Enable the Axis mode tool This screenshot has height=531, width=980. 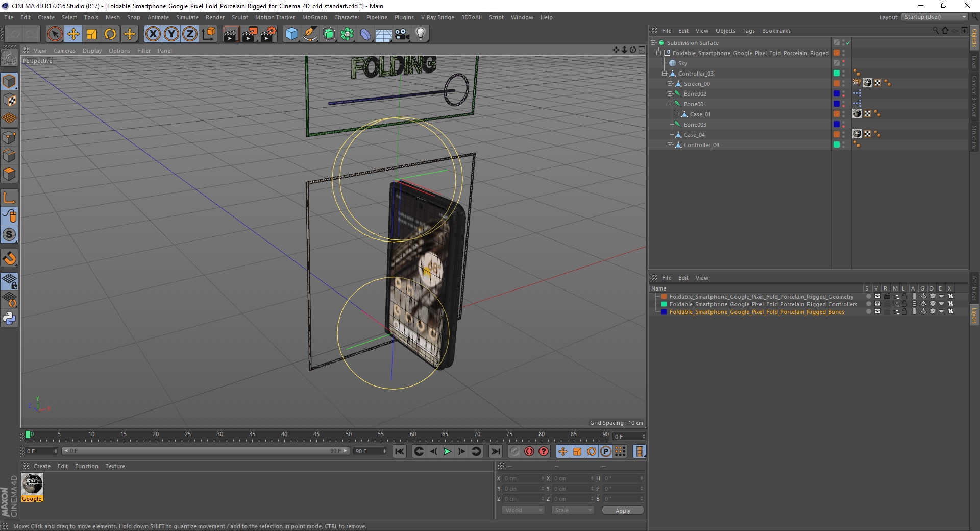point(9,198)
